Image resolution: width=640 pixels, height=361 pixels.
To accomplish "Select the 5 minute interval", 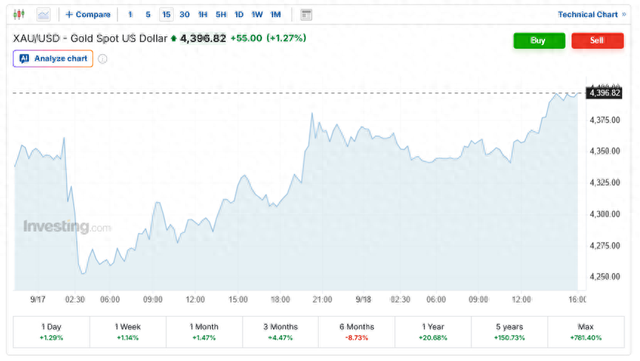I will tap(148, 15).
